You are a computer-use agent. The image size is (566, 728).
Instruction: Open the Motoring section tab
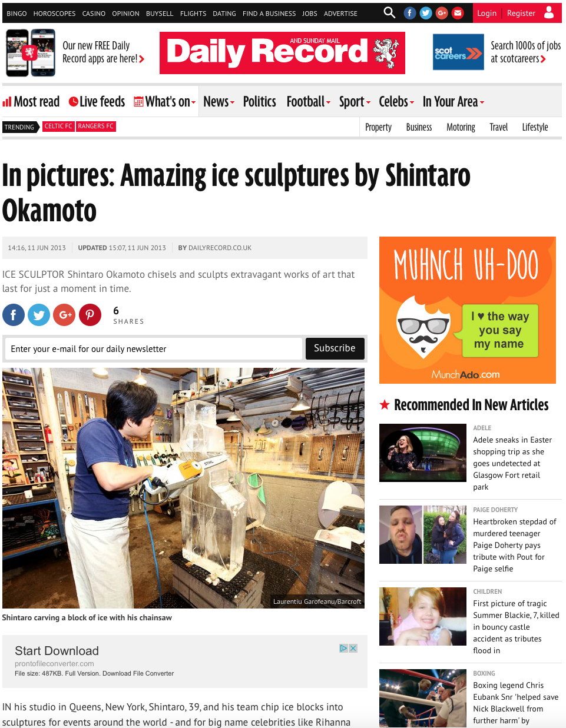pyautogui.click(x=461, y=127)
